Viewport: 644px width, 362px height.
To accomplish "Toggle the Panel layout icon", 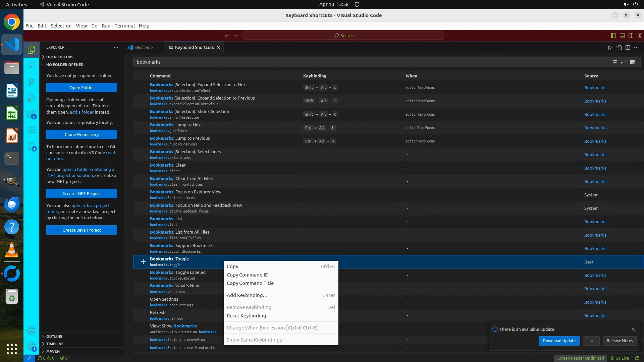I will click(x=622, y=36).
